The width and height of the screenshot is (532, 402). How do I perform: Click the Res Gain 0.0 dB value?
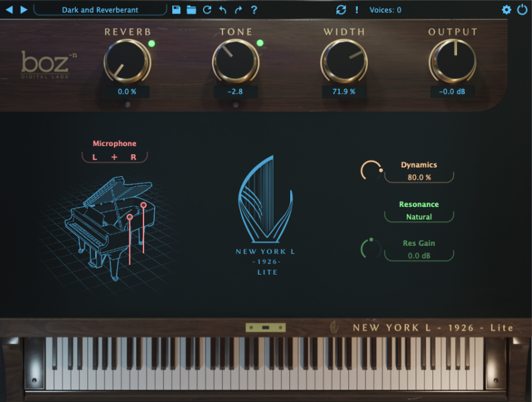point(419,256)
